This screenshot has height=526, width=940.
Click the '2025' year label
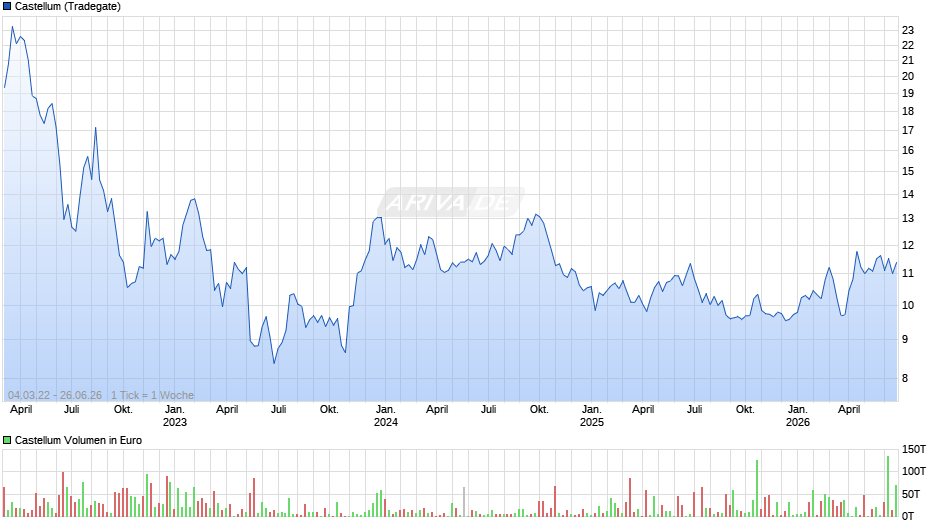click(x=592, y=422)
